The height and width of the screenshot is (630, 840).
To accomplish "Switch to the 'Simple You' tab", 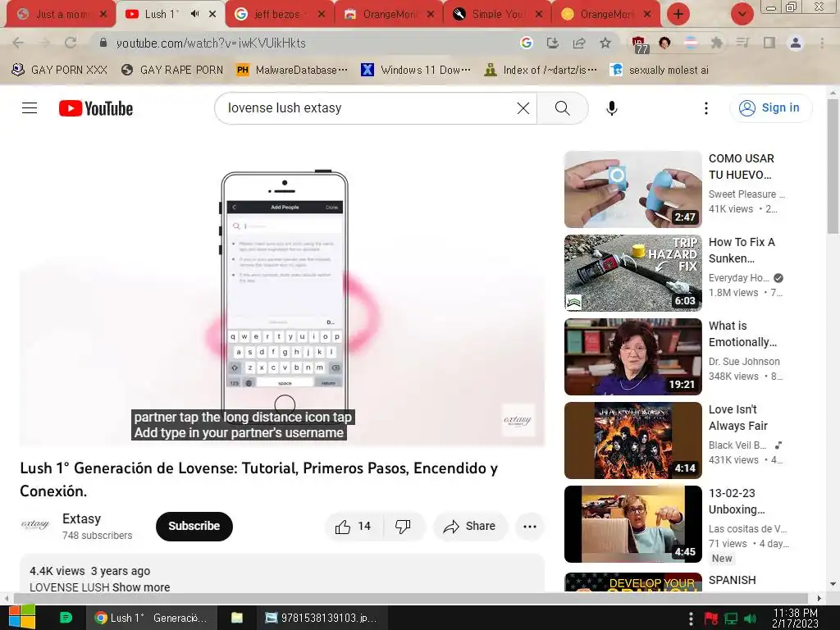I will [x=495, y=14].
